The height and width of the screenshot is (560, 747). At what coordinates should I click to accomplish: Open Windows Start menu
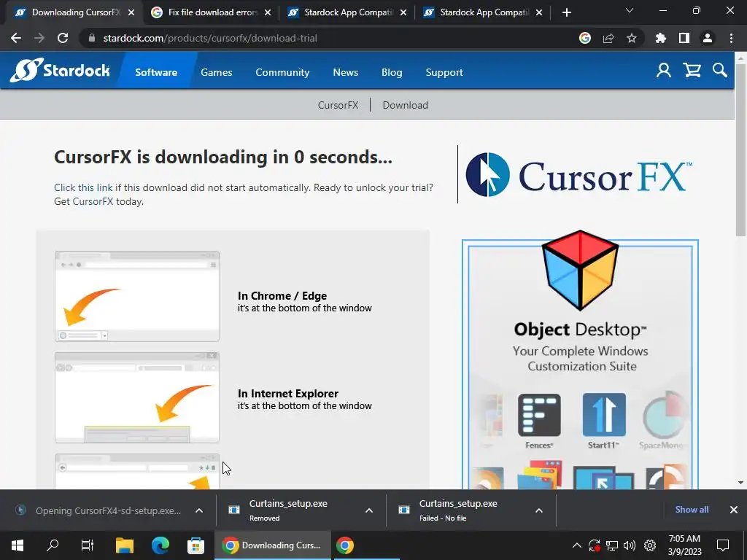(18, 545)
